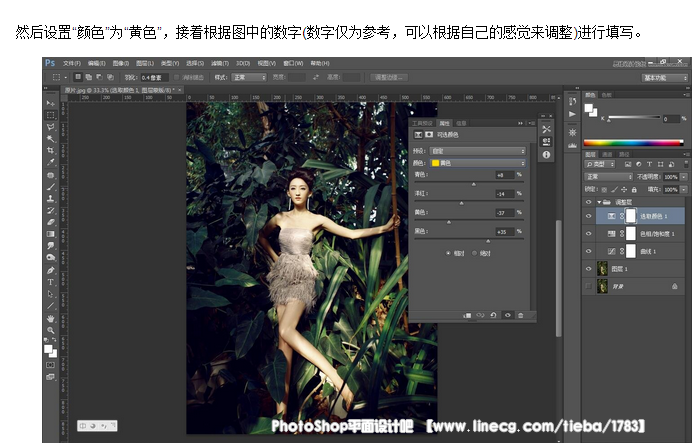Select the Horizontal Type tool
The height and width of the screenshot is (443, 695).
click(x=51, y=282)
